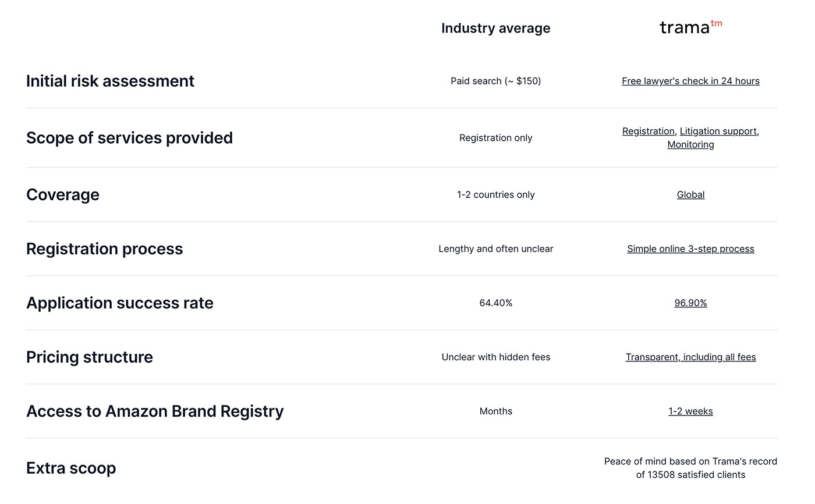Select the 'Registration process' heading
The width and height of the screenshot is (815, 504).
(x=105, y=249)
